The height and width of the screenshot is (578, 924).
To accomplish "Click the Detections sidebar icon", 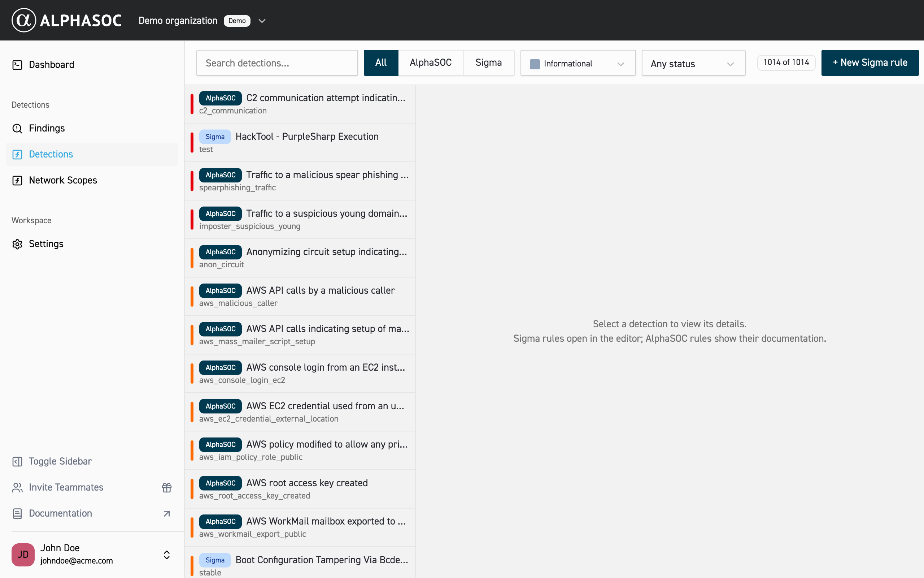I will 17,155.
